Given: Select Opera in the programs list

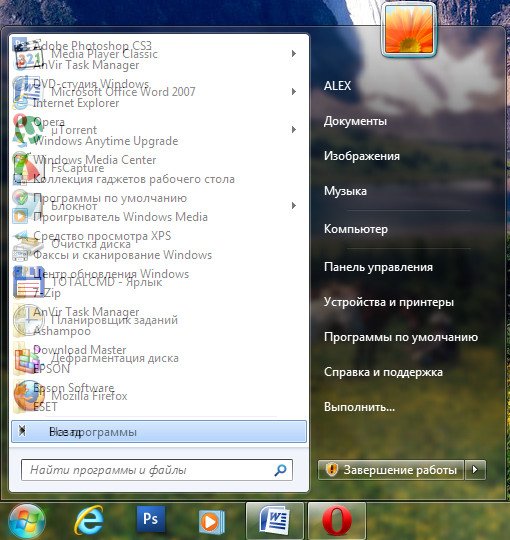Looking at the screenshot, I should (49, 122).
